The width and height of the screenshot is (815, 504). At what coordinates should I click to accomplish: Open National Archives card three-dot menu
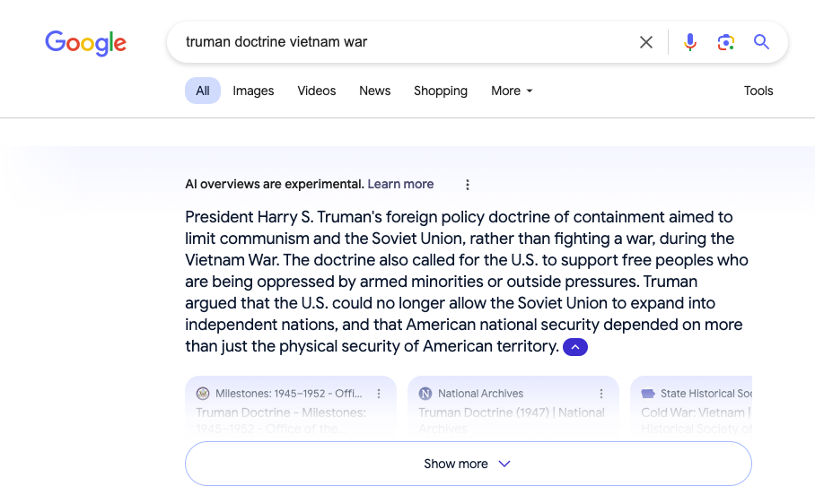point(601,394)
